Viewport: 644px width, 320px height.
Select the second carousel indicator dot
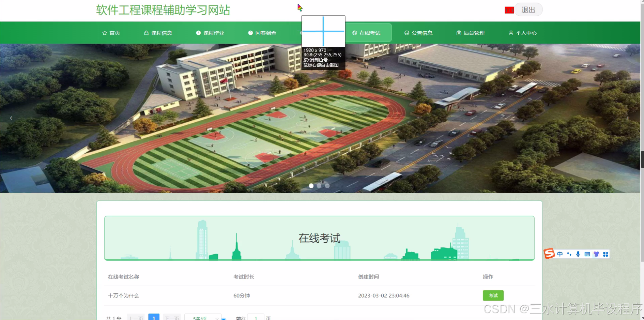click(319, 186)
